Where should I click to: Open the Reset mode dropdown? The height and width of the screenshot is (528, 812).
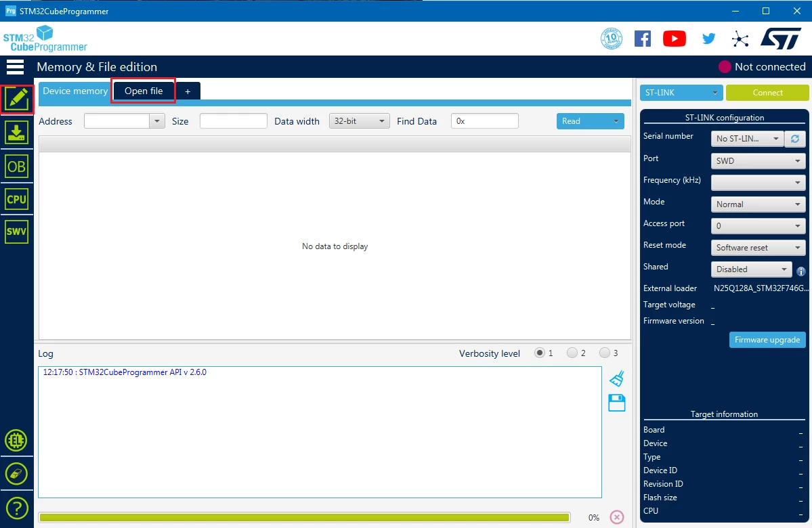(x=758, y=248)
